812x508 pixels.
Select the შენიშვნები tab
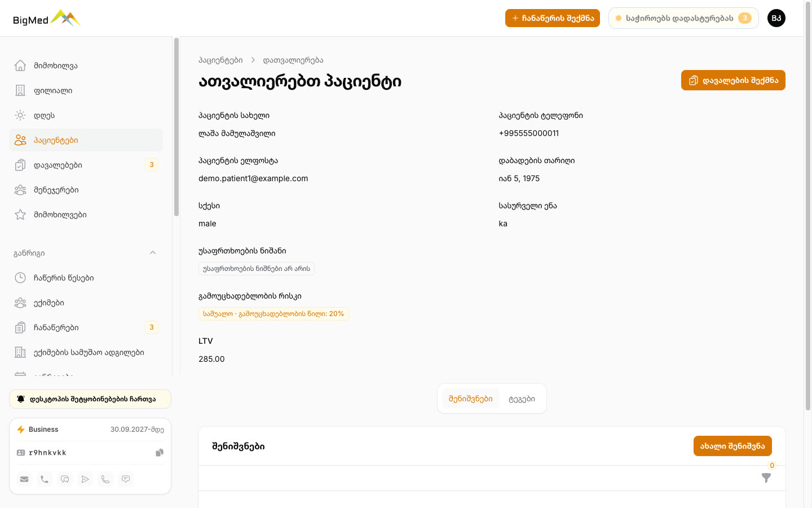(x=471, y=399)
